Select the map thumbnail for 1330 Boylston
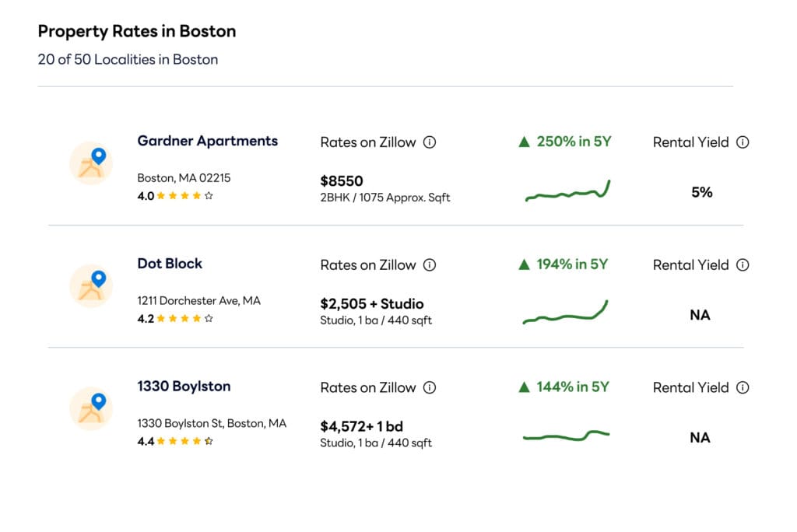797x532 pixels. (x=91, y=408)
